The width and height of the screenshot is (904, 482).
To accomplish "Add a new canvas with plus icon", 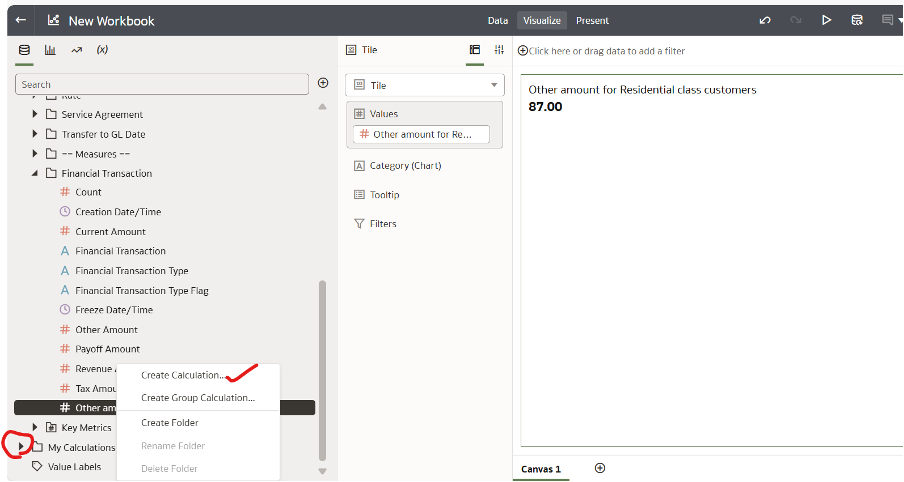I will (600, 468).
